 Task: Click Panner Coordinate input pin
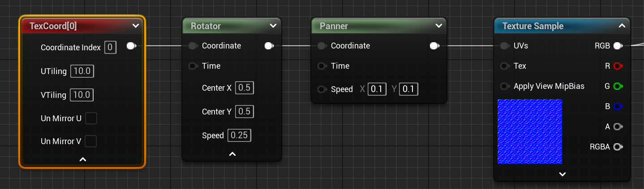click(x=322, y=46)
